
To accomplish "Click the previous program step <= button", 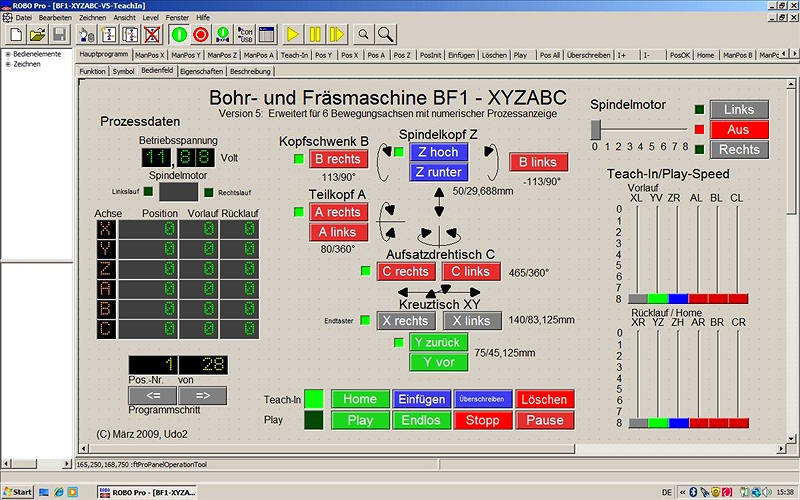I will (153, 395).
